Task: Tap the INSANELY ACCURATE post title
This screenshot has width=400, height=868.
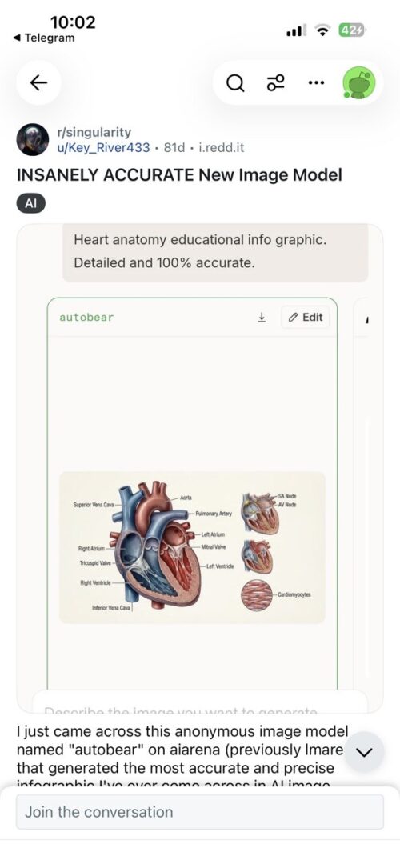Action: pos(180,175)
